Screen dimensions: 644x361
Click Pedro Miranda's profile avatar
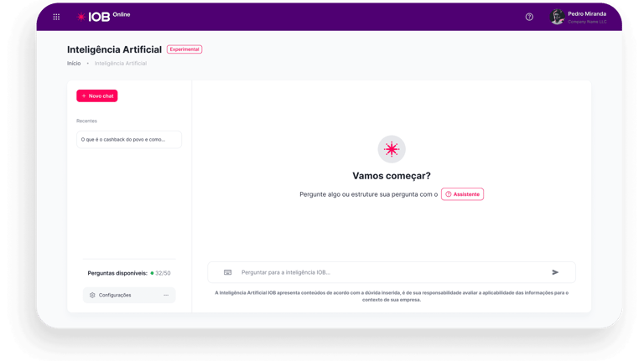pos(557,17)
